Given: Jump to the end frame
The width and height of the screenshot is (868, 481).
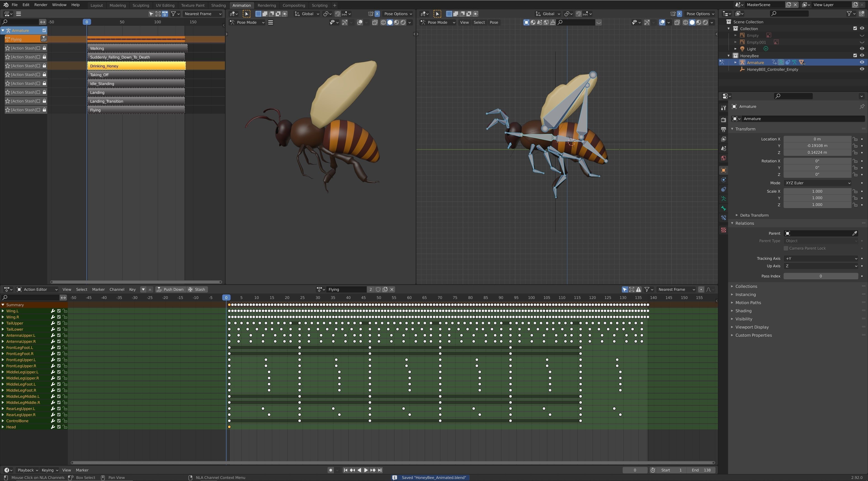Looking at the screenshot, I should pyautogui.click(x=380, y=470).
